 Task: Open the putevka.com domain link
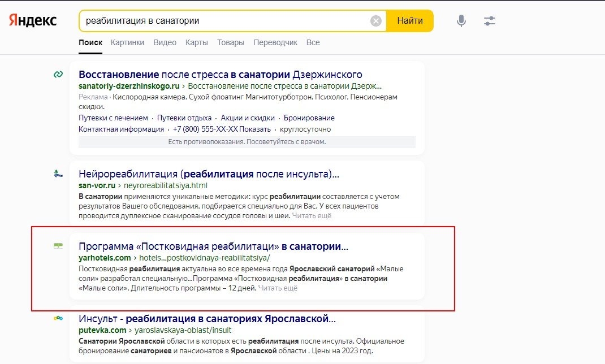click(102, 331)
